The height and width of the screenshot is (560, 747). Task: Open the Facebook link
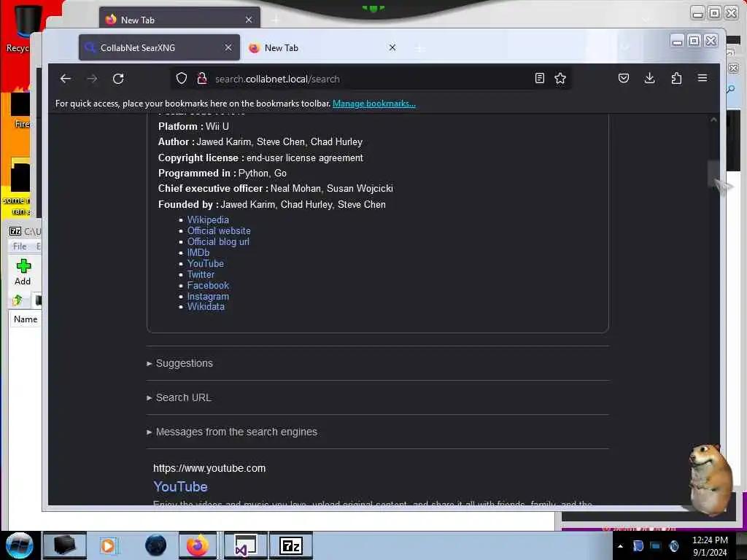point(208,285)
